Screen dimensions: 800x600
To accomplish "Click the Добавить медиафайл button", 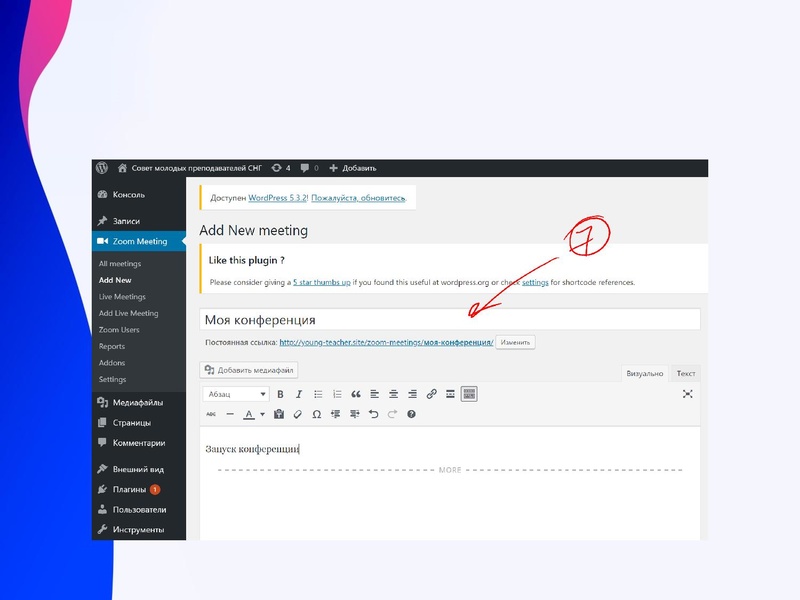I will (249, 370).
